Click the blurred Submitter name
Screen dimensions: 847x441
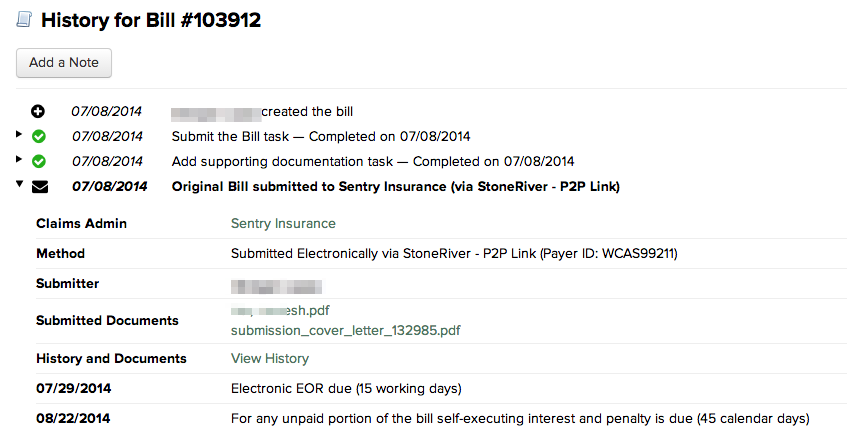(x=277, y=287)
